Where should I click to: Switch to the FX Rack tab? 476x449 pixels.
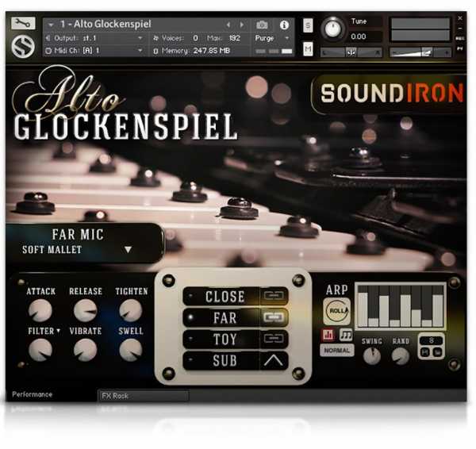[x=144, y=396]
